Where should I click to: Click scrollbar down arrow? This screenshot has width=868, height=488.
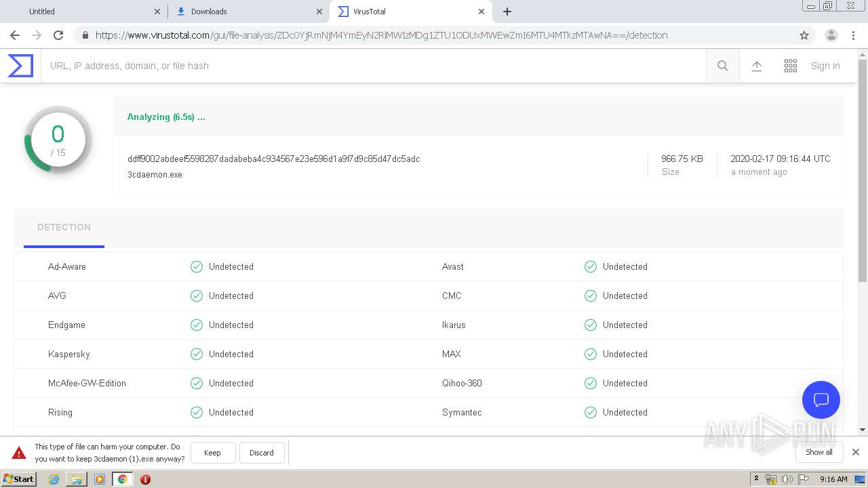coord(863,430)
